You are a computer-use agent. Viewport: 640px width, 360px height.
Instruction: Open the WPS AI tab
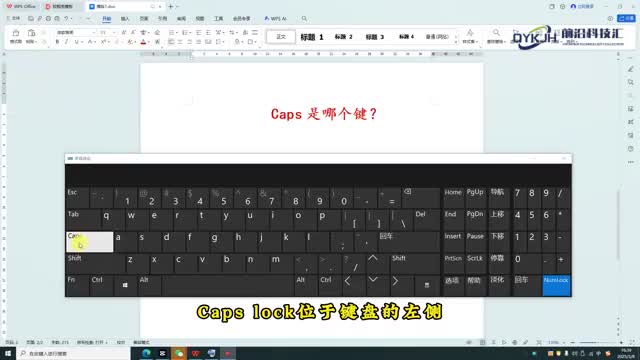pyautogui.click(x=276, y=18)
